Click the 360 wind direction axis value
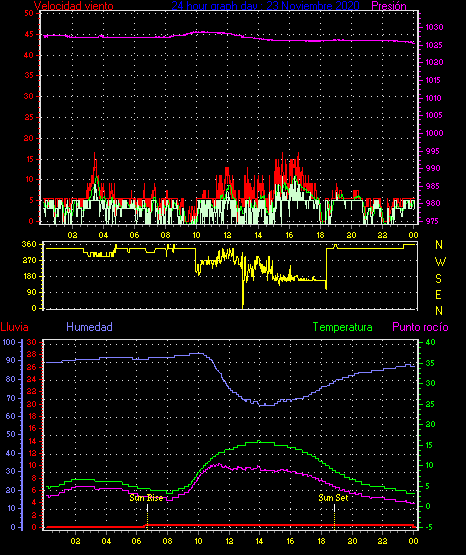The height and width of the screenshot is (555, 466). point(29,244)
